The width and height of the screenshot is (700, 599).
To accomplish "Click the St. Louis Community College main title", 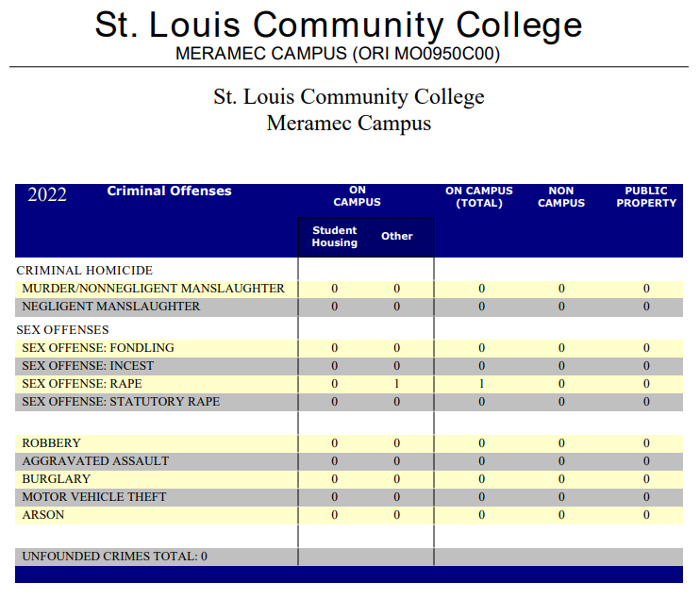I will [x=338, y=25].
